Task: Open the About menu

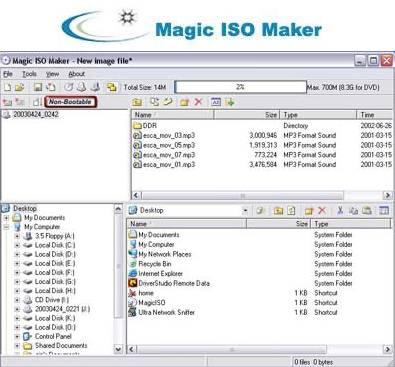Action: coord(76,74)
